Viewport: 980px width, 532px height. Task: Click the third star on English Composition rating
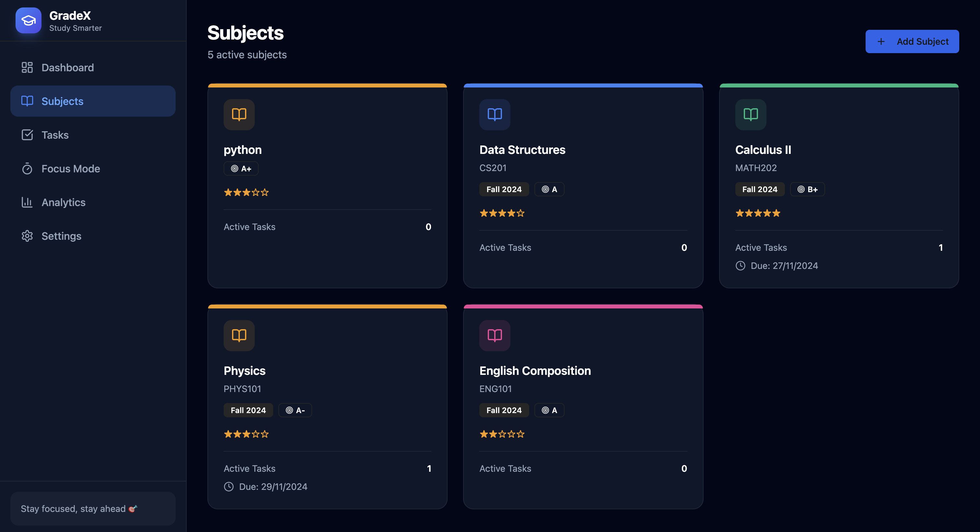pyautogui.click(x=502, y=434)
